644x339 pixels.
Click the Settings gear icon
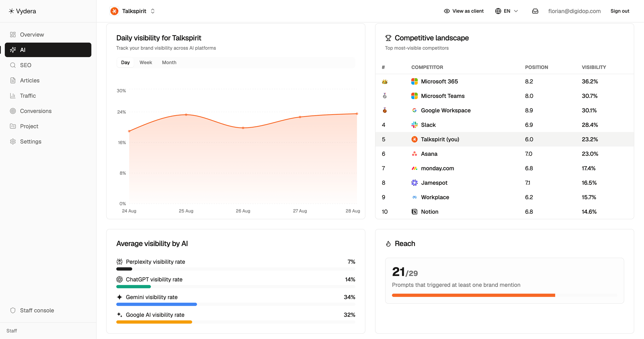(13, 141)
